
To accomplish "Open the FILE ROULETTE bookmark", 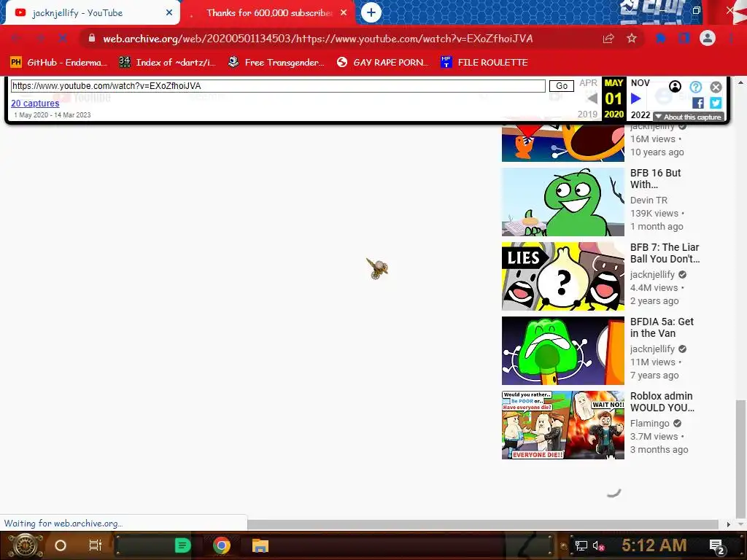I will click(x=484, y=63).
